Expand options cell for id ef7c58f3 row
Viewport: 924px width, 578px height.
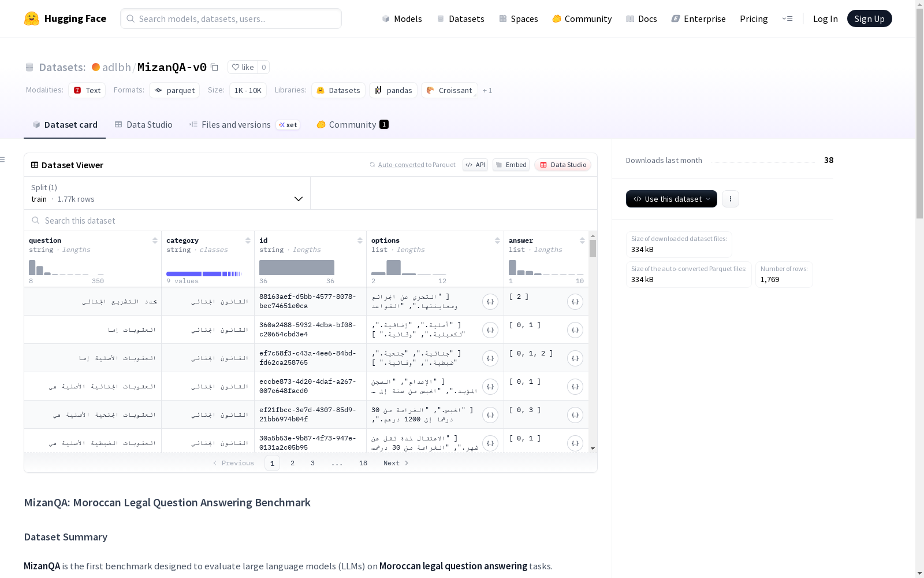pos(490,358)
